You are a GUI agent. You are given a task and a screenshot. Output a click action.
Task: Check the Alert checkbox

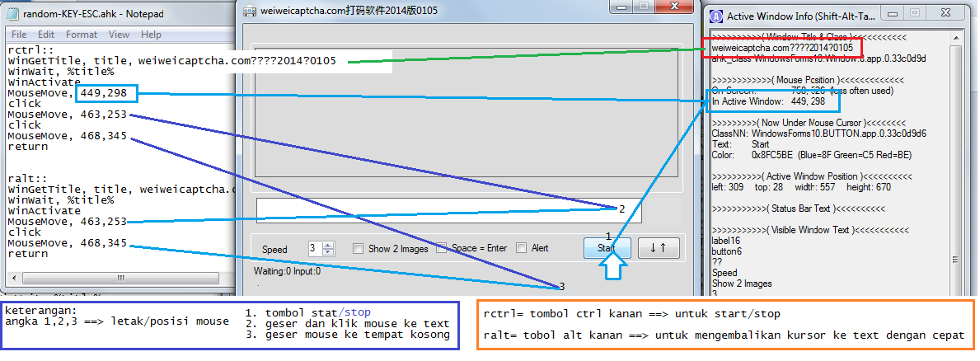coord(521,249)
